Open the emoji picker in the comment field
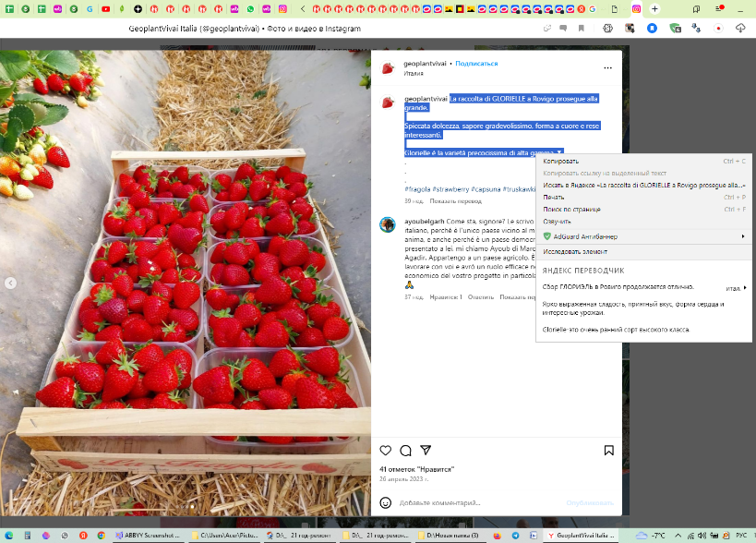Screen dimensions: 756x543 click(x=386, y=502)
